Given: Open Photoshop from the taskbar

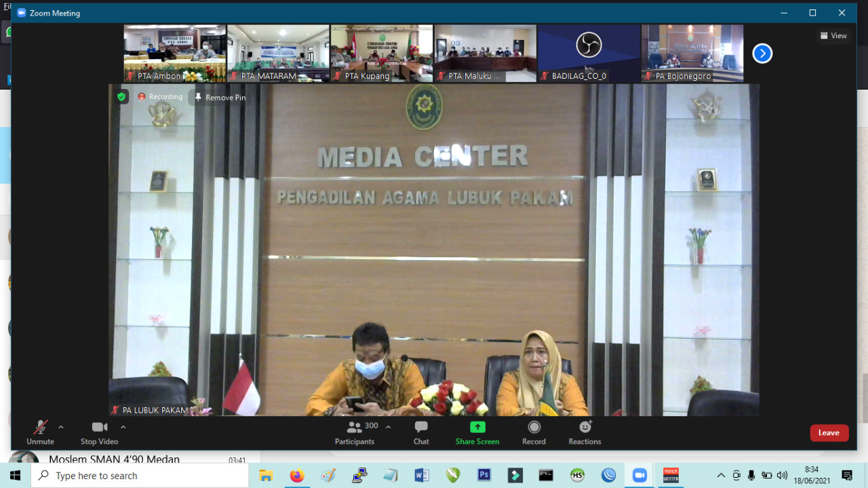Looking at the screenshot, I should coord(484,475).
